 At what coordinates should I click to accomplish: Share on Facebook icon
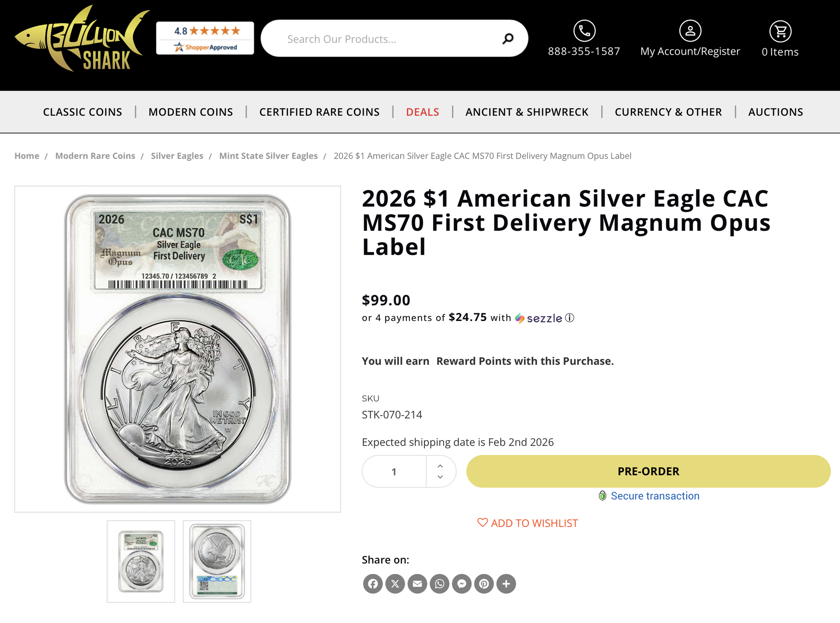click(373, 584)
